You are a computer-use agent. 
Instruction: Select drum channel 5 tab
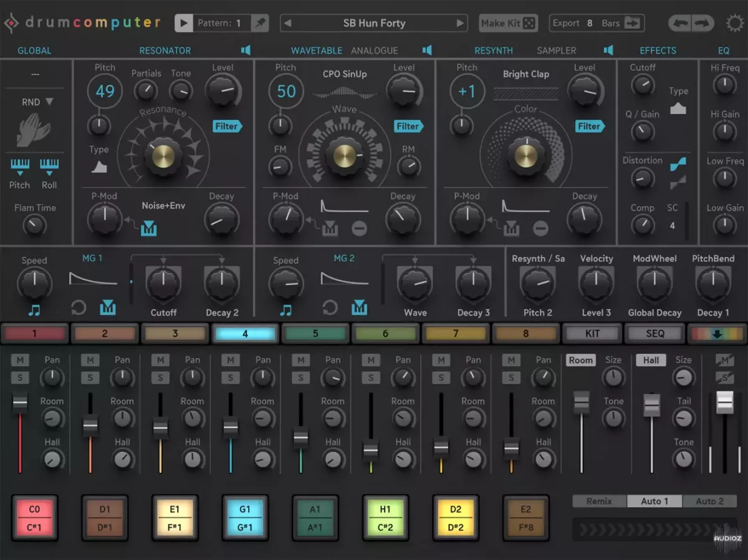tap(315, 334)
